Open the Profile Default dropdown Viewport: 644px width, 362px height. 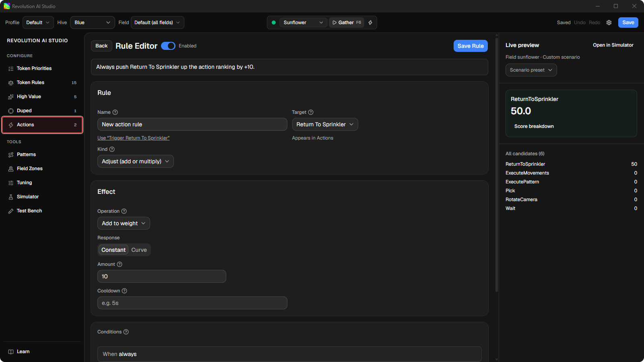pos(38,23)
